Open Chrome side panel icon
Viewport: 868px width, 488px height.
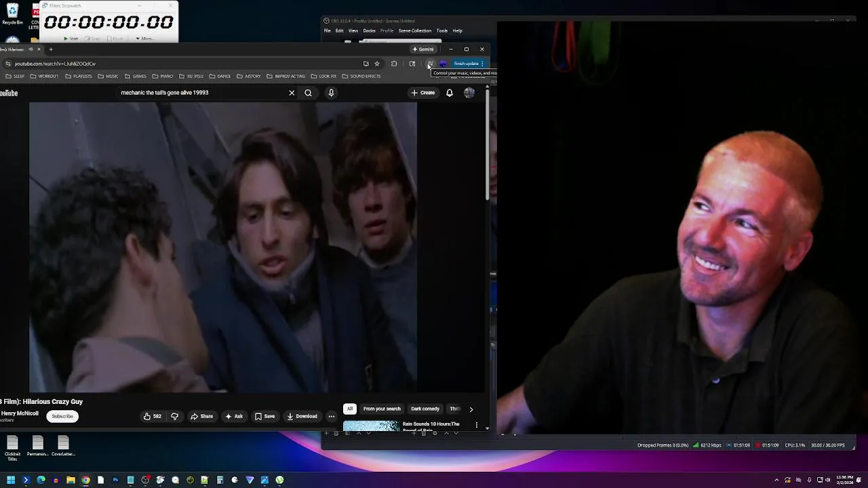click(x=412, y=64)
